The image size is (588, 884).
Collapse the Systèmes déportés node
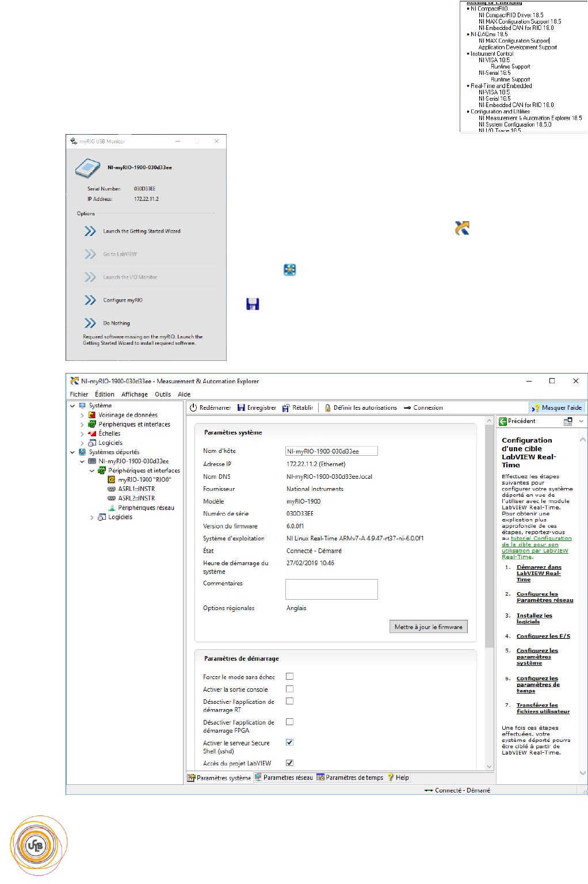pyautogui.click(x=72, y=452)
